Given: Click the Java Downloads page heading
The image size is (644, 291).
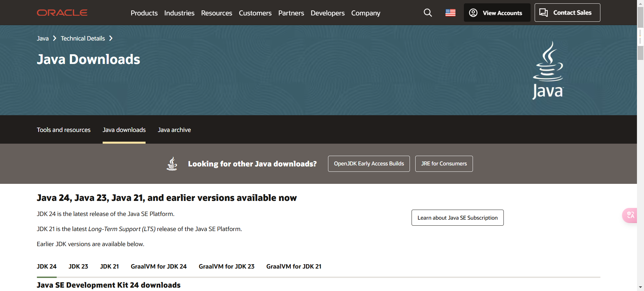Looking at the screenshot, I should 89,59.
